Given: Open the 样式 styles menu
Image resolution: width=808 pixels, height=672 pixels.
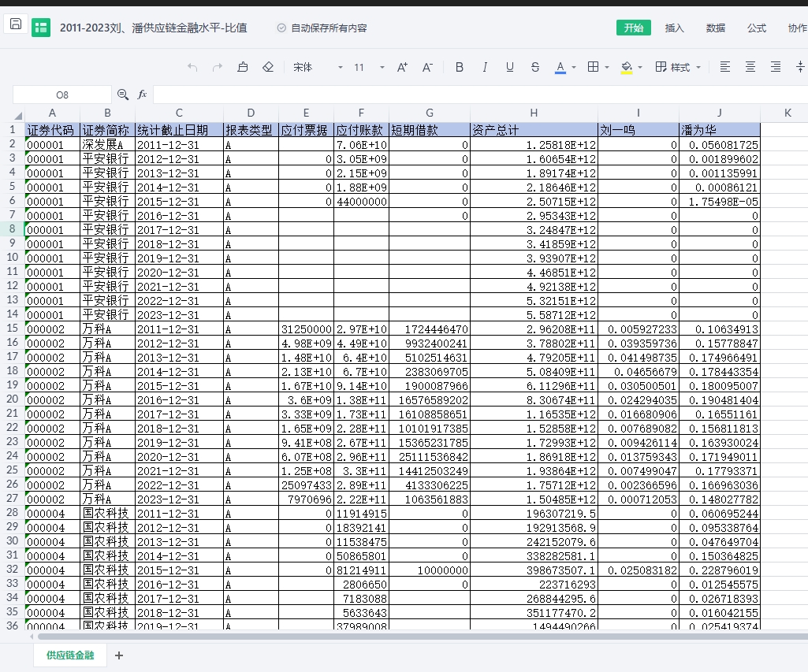Looking at the screenshot, I should point(678,67).
